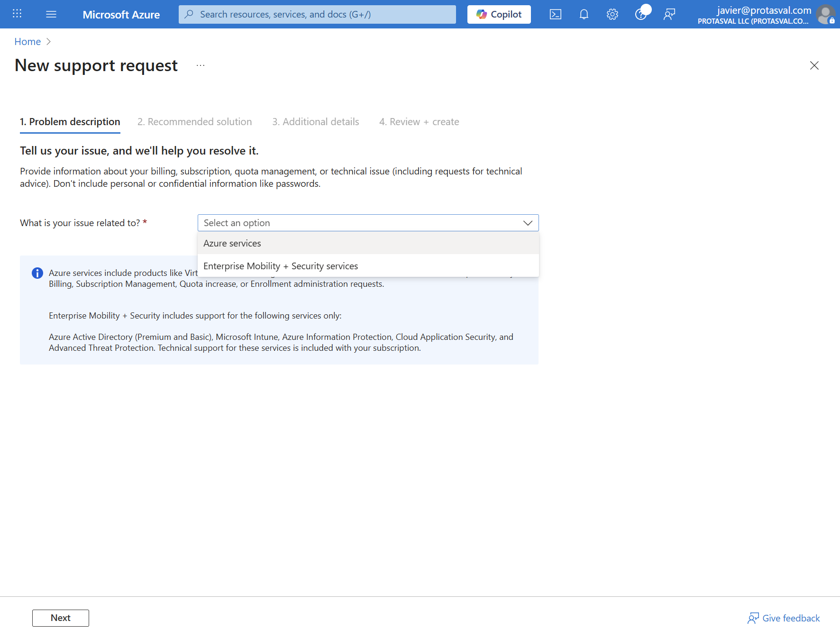Click the Next button
This screenshot has width=840, height=639.
click(x=61, y=618)
